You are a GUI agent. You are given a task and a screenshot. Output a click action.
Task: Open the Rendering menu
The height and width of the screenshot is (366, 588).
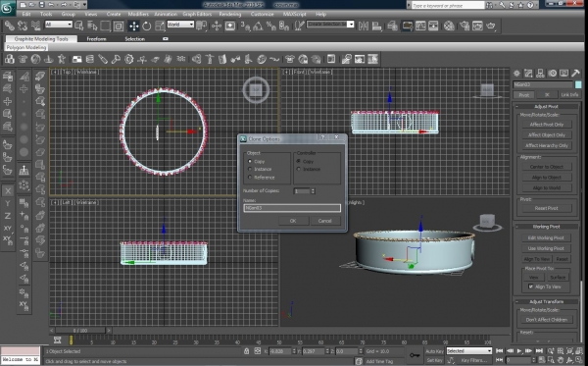(x=230, y=14)
